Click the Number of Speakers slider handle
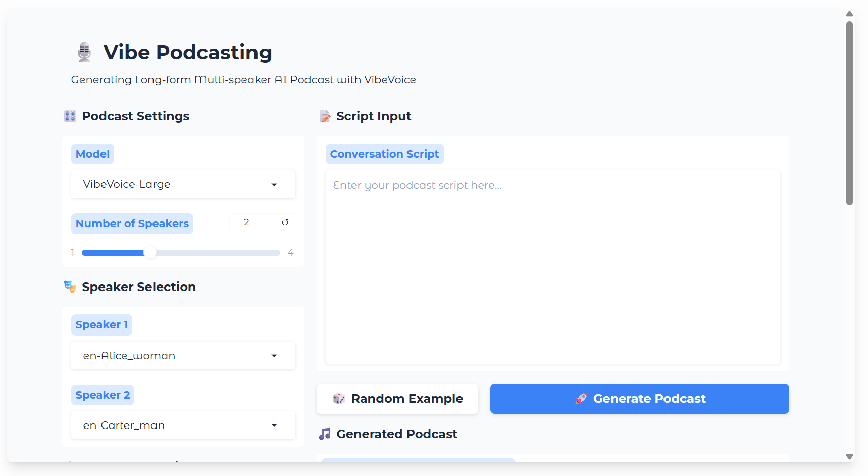The height and width of the screenshot is (476, 868). point(150,253)
